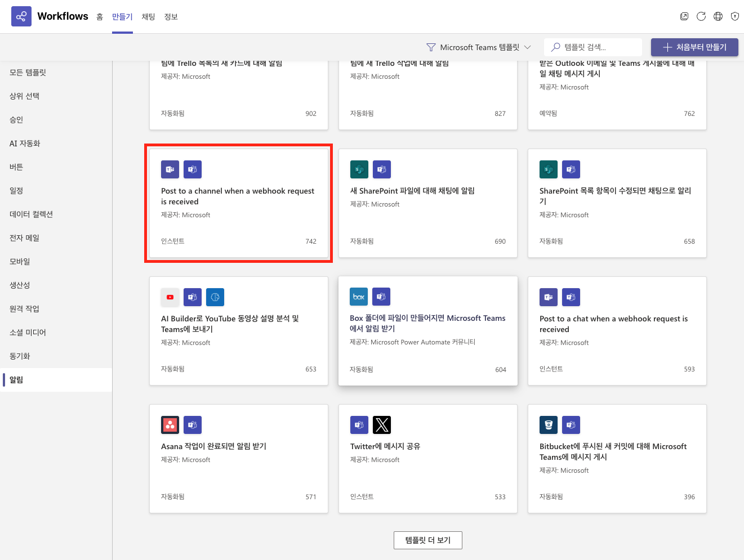Open the globe language icon

718,16
